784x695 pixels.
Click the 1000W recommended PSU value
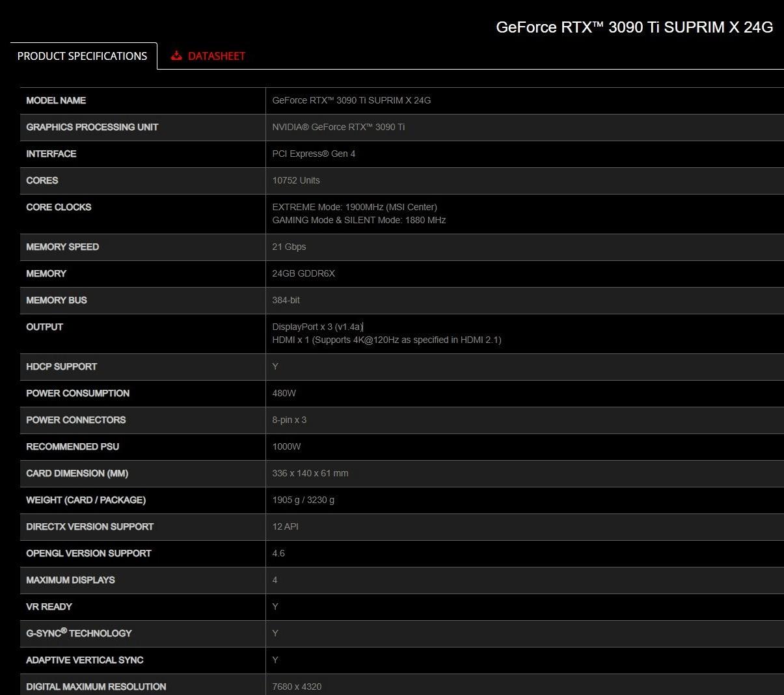pyautogui.click(x=286, y=446)
